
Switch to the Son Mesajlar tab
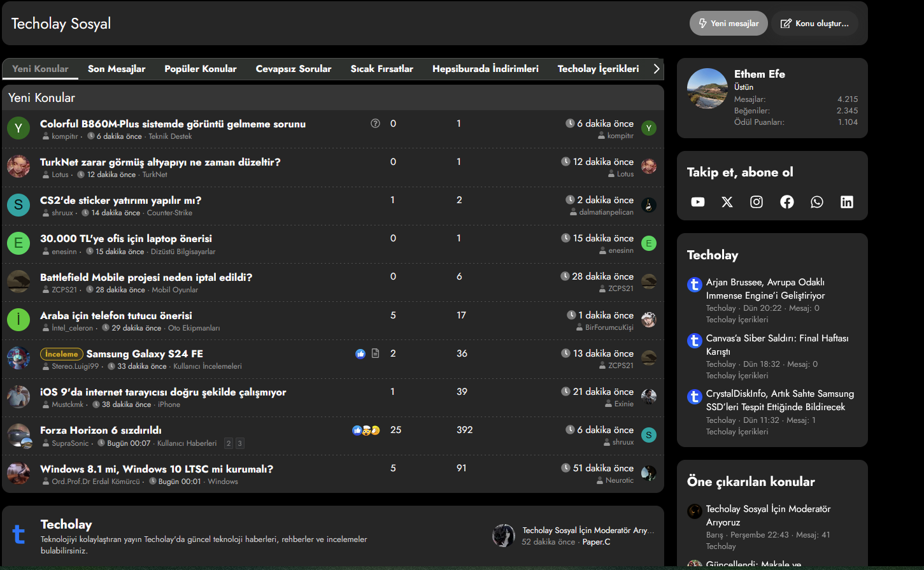[x=117, y=69]
